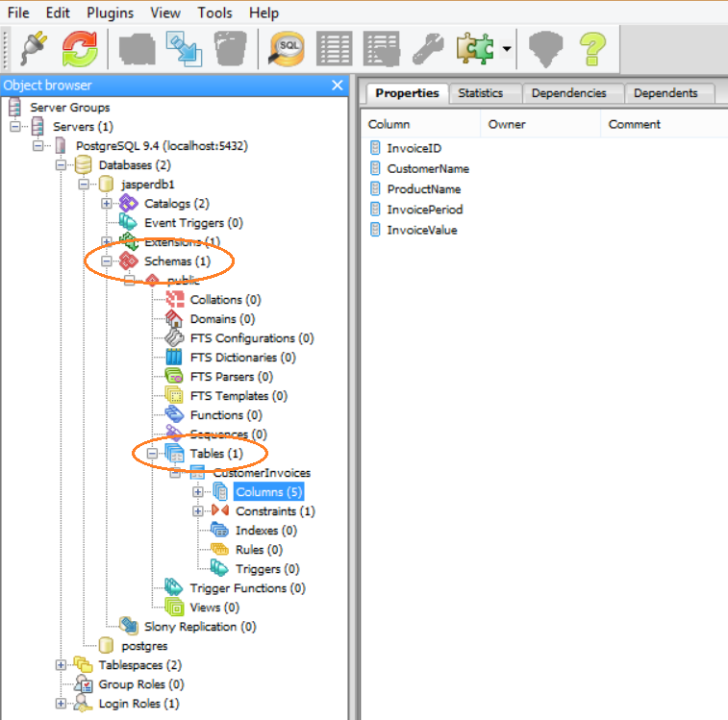This screenshot has width=728, height=720.
Task: Select Event Triggers (0) in the tree
Action: 193,223
